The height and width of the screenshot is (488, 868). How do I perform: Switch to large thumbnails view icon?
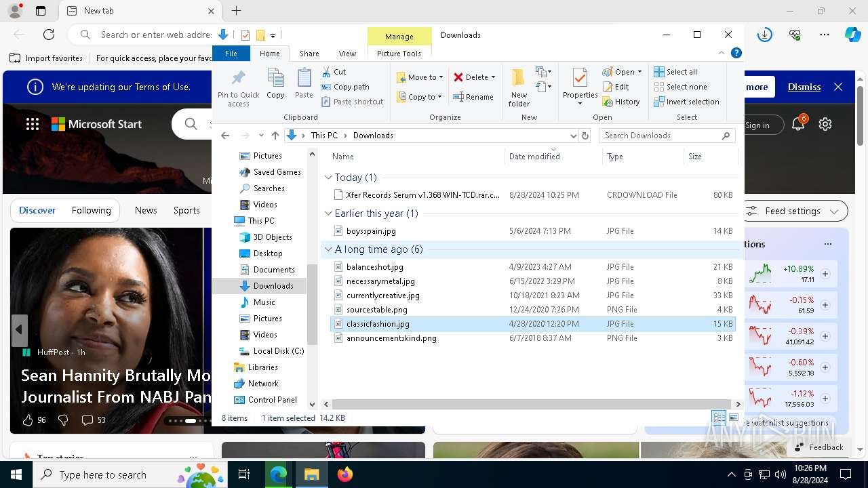(733, 418)
